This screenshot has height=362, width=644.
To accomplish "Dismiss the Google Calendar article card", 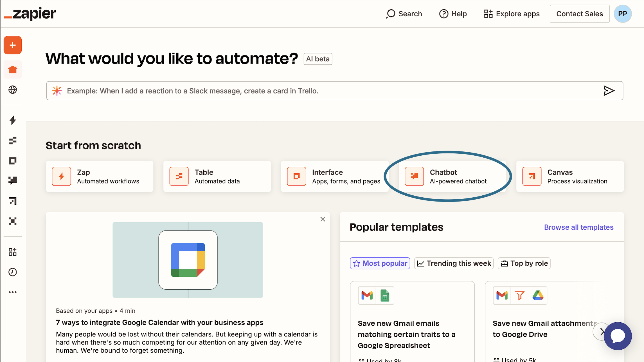I will click(x=323, y=219).
